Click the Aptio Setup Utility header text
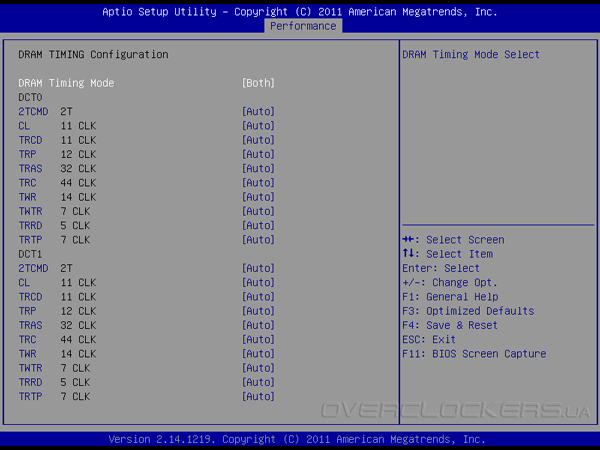 [x=300, y=12]
